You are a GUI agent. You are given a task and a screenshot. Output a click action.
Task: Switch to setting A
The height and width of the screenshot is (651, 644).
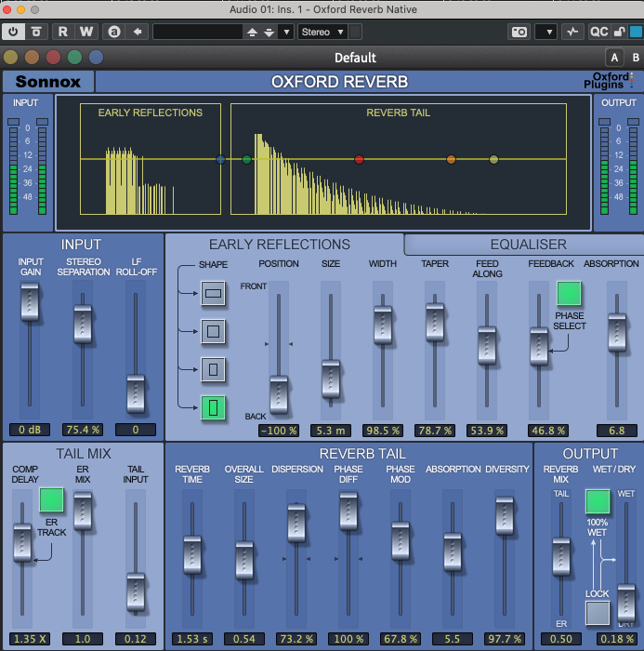(614, 58)
